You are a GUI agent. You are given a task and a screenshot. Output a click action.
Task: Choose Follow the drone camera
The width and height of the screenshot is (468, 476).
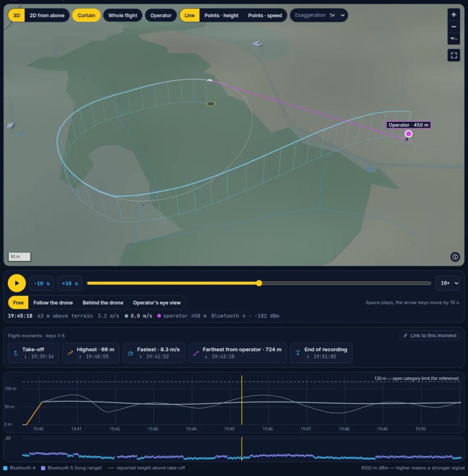(x=53, y=303)
